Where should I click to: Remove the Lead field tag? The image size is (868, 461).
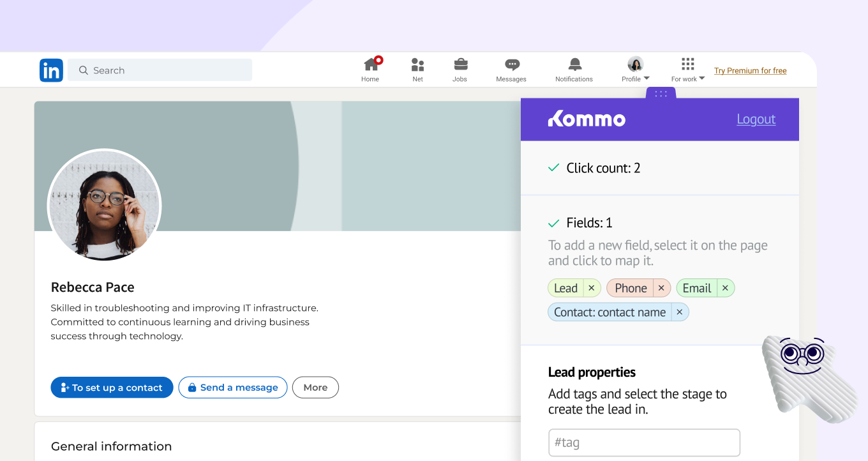(x=592, y=289)
